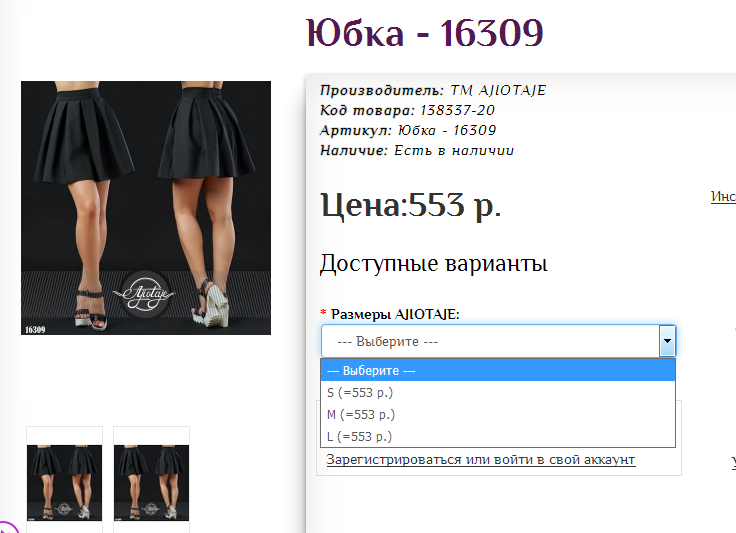Click the 'Юбка - 16309' page title

pos(424,33)
